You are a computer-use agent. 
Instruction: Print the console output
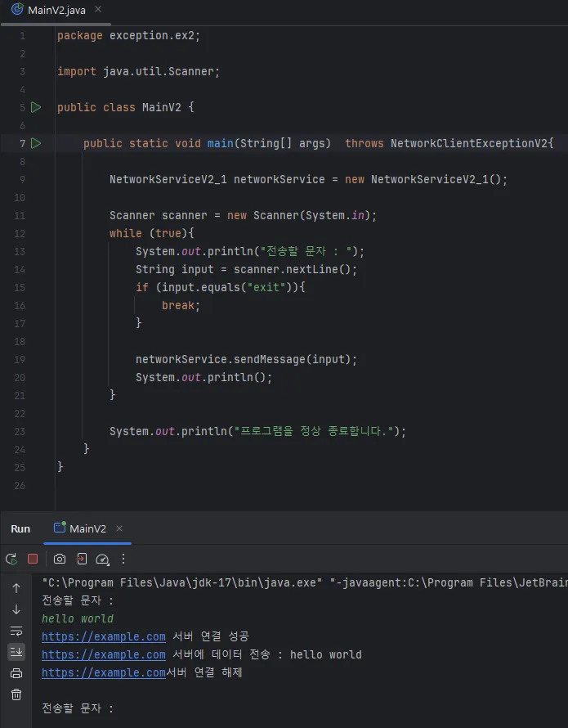coord(16,673)
